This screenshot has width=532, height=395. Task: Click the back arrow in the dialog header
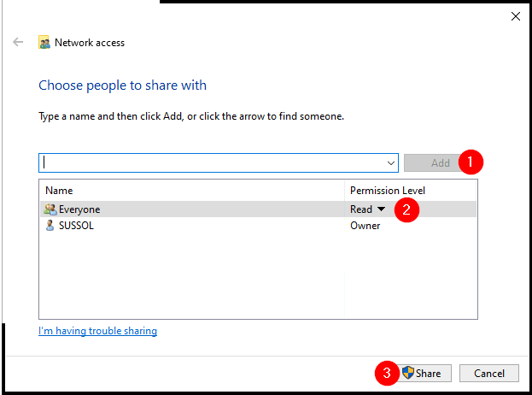coord(18,42)
